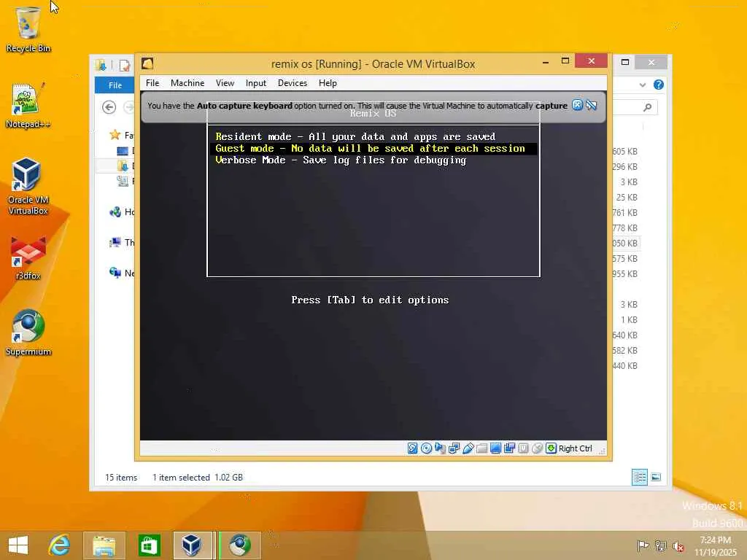Screen dimensions: 747x560
Task: Open the View menu
Action: pos(225,83)
